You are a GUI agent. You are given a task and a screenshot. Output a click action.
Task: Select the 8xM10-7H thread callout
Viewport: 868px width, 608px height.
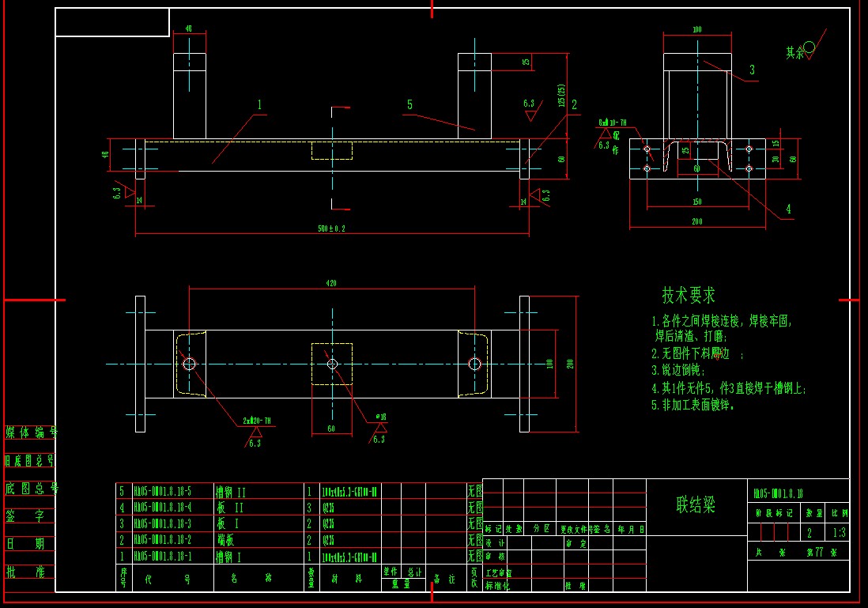(x=612, y=123)
